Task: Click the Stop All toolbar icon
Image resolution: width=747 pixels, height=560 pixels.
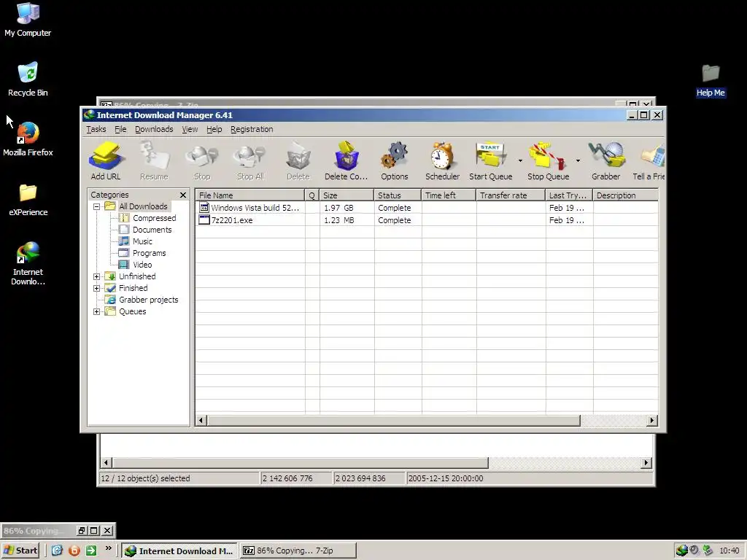Action: [x=250, y=160]
